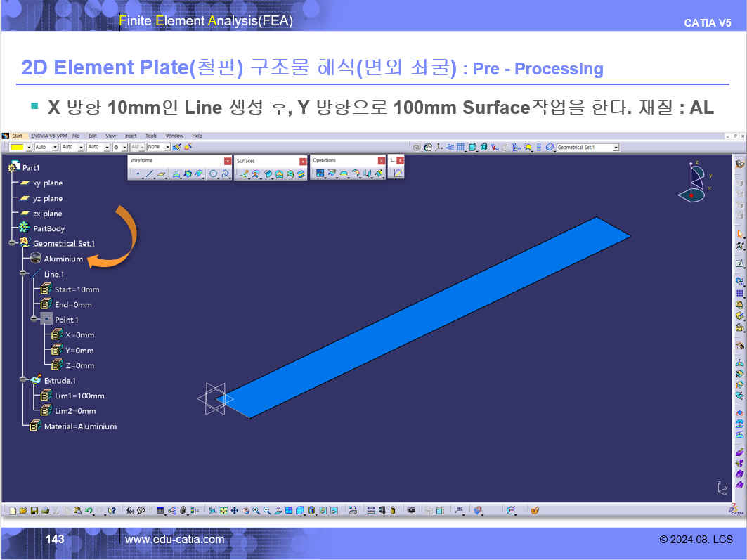Select the zx plane in specification tree
747x560 pixels.
47,214
